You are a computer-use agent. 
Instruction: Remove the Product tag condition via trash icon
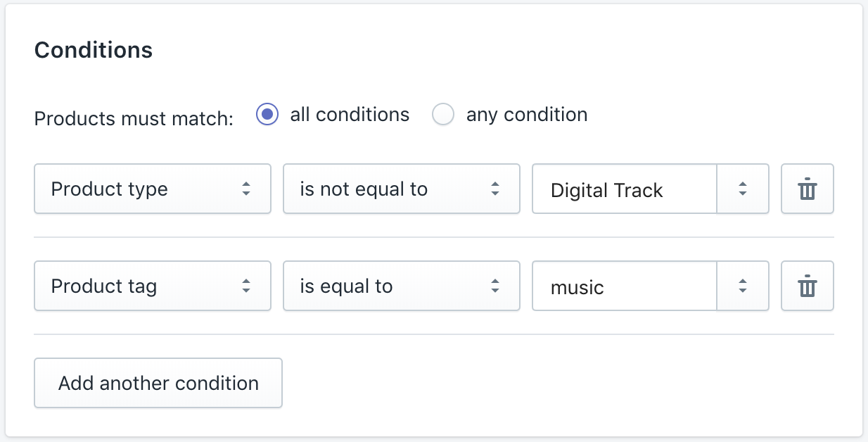pyautogui.click(x=808, y=286)
